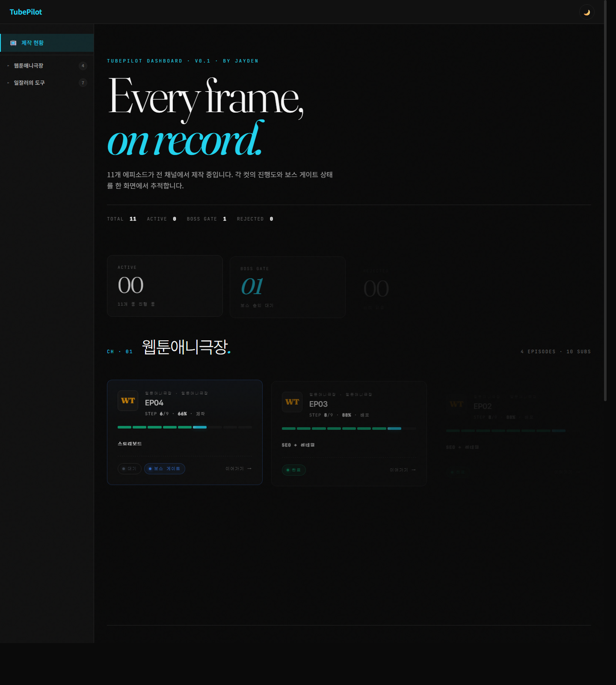616x685 pixels.
Task: Click the 'SEO + 썸네일' label on the EP03 card
Action: [x=298, y=445]
